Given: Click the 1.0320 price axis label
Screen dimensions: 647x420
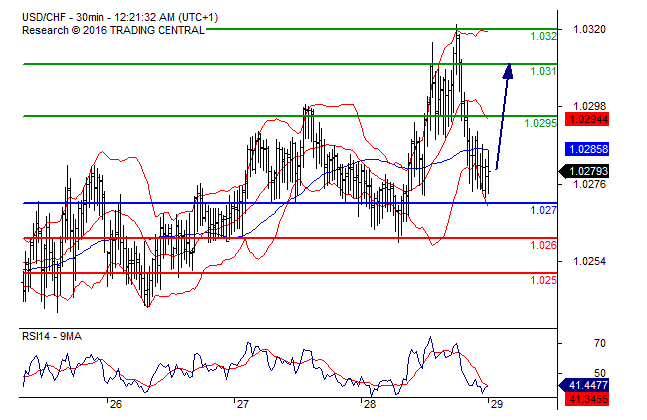Looking at the screenshot, I should [589, 29].
